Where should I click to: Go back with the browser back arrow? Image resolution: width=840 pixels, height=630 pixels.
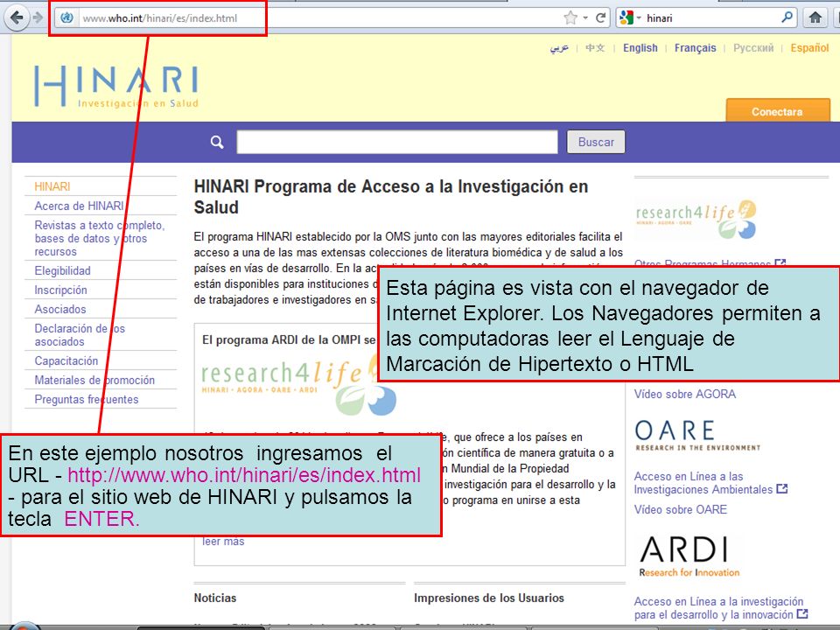tap(16, 17)
